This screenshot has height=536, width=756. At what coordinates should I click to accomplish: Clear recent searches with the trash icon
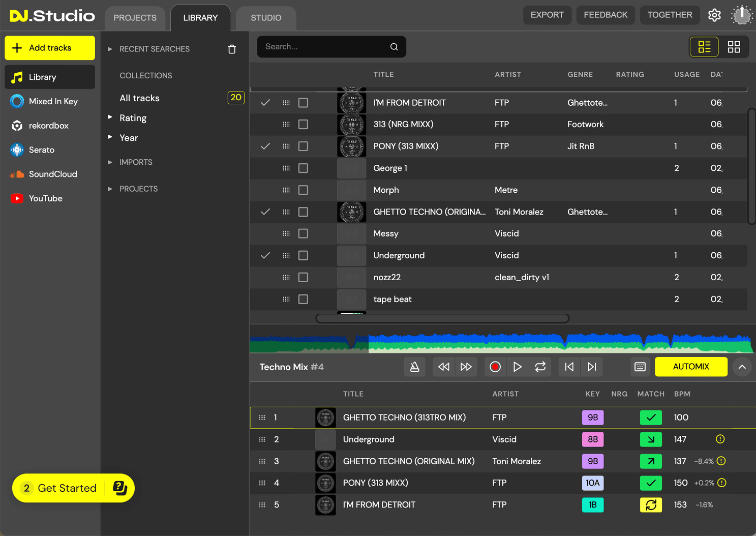tap(232, 49)
